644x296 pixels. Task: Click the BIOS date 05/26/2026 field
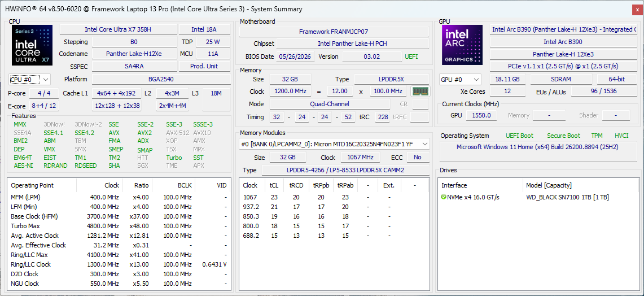(296, 56)
